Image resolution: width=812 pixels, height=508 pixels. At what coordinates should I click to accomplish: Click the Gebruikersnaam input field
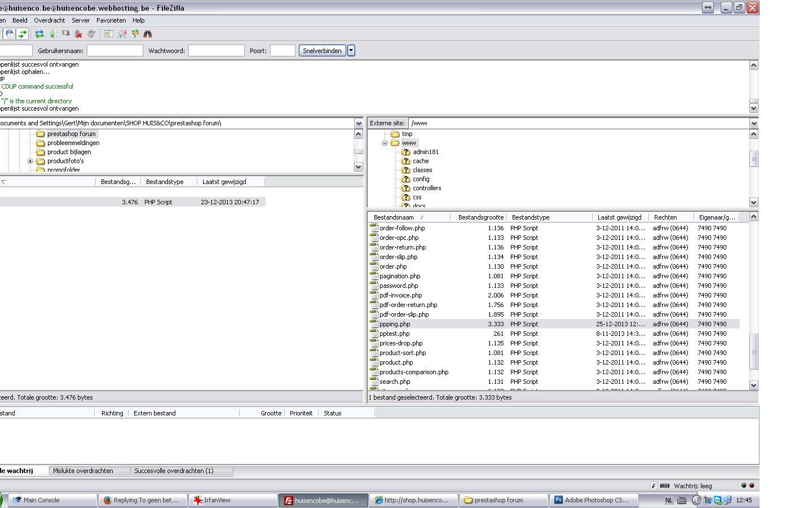click(x=115, y=50)
